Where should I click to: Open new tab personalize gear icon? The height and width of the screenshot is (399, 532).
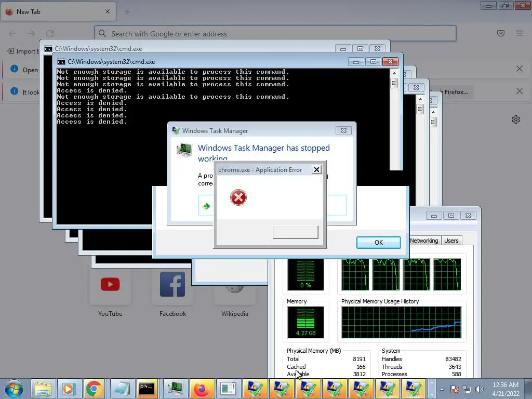[516, 119]
